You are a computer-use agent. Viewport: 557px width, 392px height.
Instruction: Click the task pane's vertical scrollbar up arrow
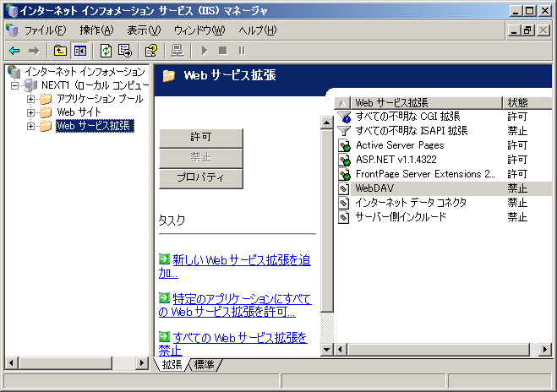click(x=328, y=123)
